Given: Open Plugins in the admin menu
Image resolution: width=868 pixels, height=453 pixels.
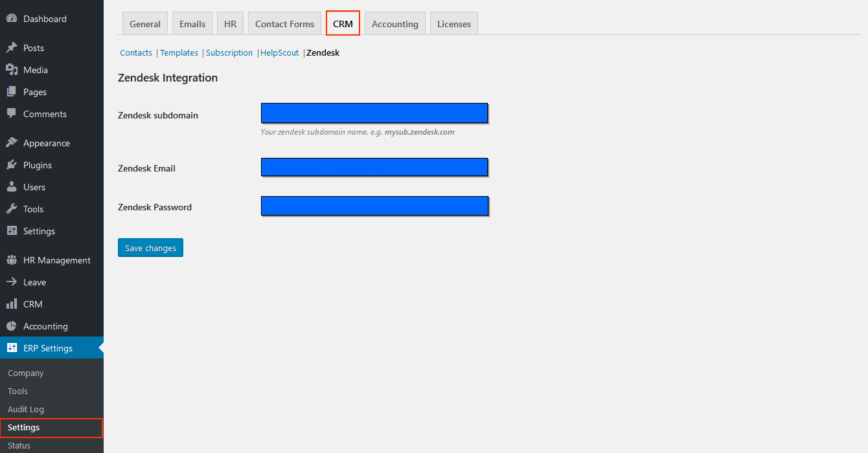Looking at the screenshot, I should point(52,165).
